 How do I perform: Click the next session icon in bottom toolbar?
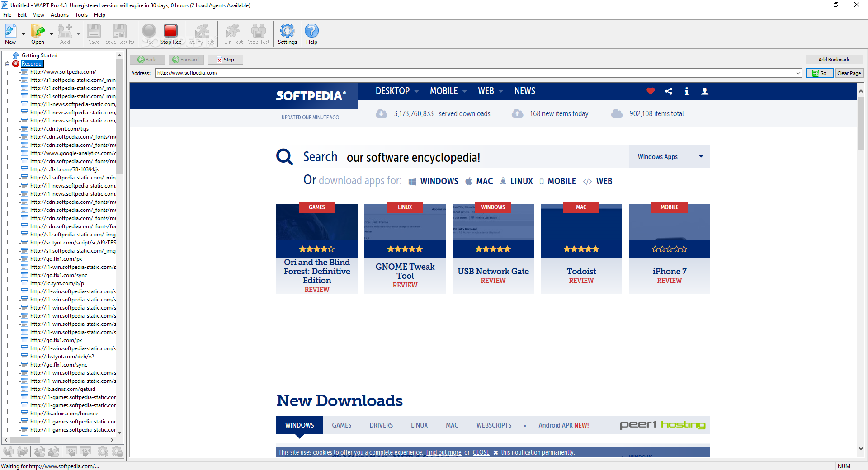click(x=54, y=451)
